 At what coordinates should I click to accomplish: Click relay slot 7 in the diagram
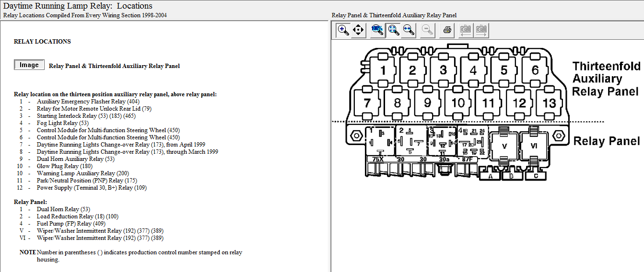(367, 103)
